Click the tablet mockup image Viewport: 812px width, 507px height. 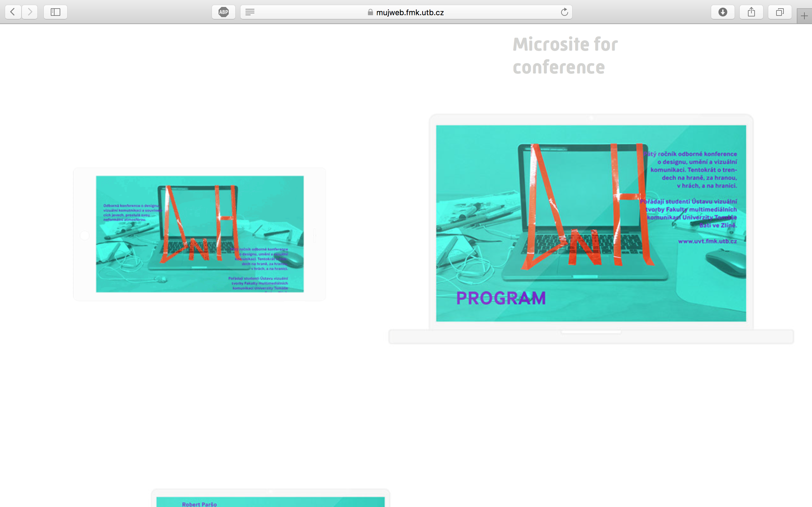click(200, 234)
